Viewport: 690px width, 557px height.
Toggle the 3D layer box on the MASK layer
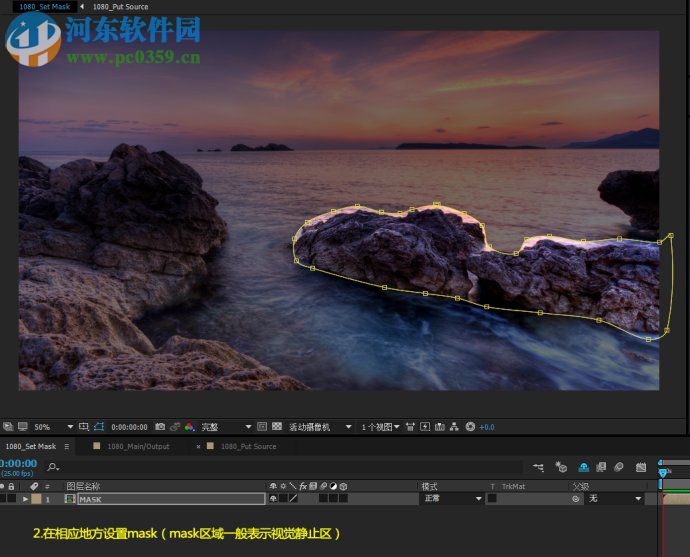tap(343, 498)
